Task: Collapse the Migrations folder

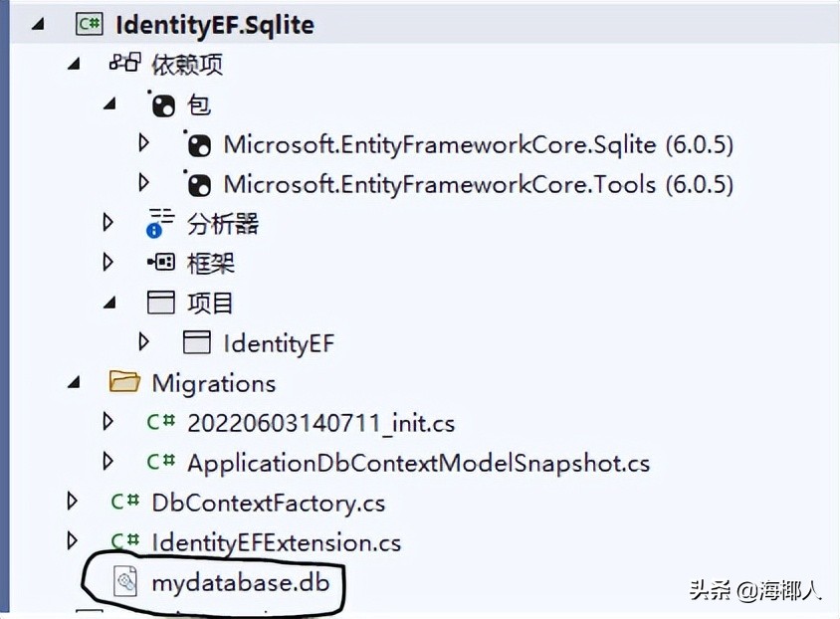Action: pyautogui.click(x=74, y=382)
